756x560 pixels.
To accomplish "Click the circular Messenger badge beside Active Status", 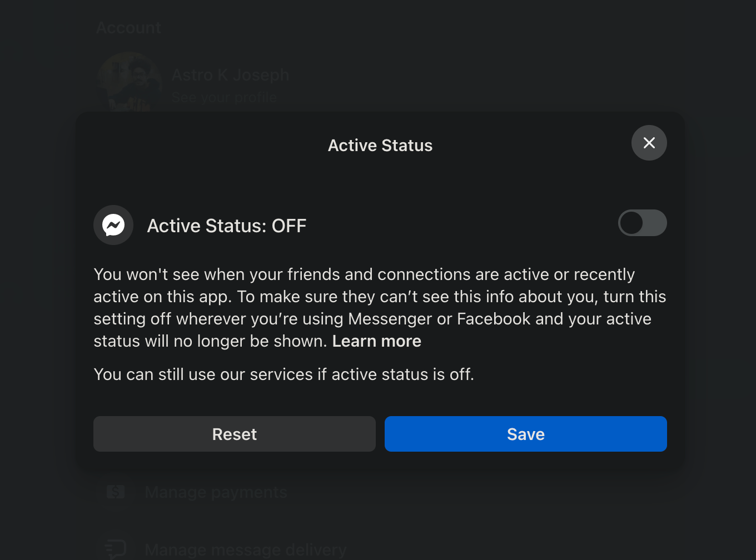I will click(x=113, y=225).
